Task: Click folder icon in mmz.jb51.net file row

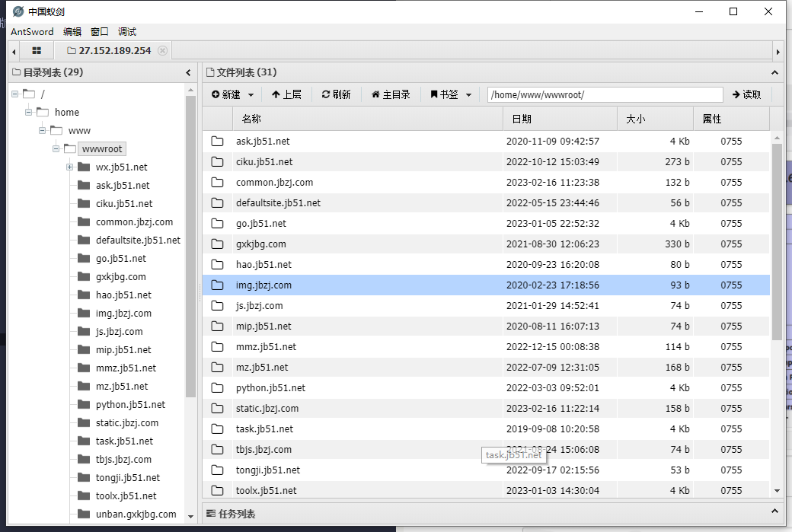Action: [217, 347]
